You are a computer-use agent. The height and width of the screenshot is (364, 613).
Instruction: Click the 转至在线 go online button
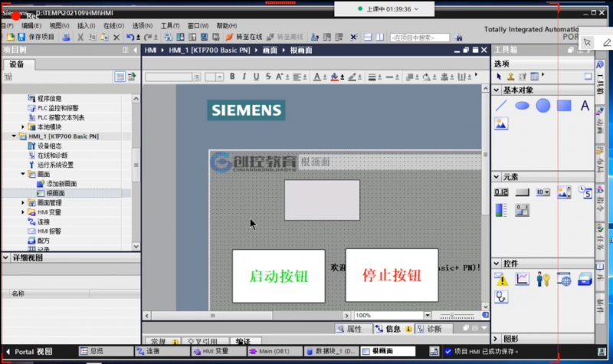(244, 37)
